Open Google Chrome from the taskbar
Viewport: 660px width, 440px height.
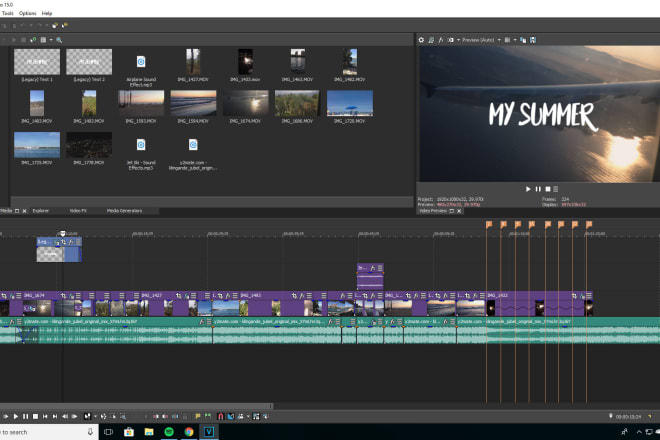point(189,432)
